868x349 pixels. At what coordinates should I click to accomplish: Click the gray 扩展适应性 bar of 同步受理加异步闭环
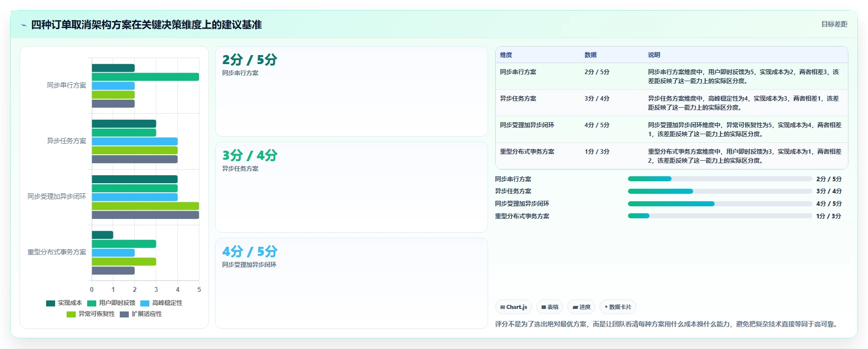click(x=145, y=215)
